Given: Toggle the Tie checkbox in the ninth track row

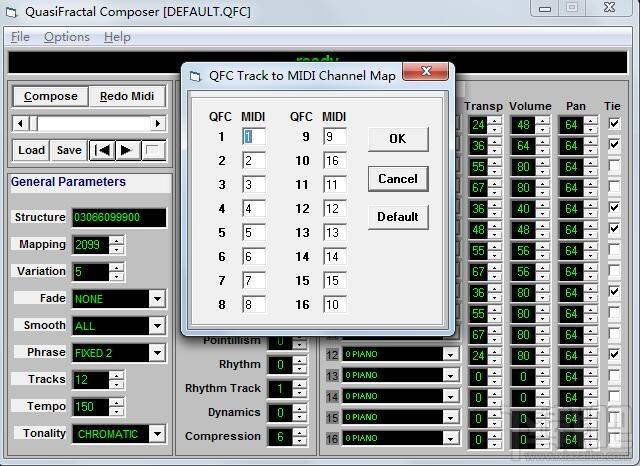Looking at the screenshot, I should click(x=614, y=291).
